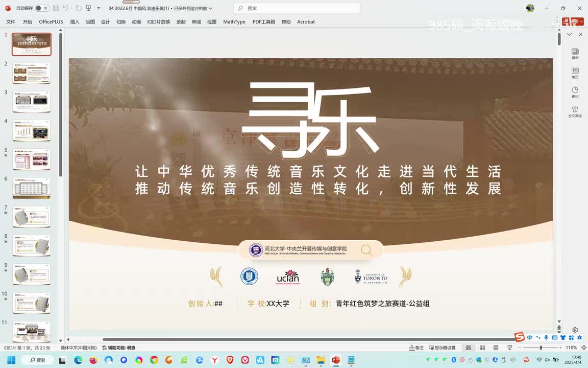
Task: Click 辅助功能: 调查 accessibility status
Action: (x=118, y=348)
